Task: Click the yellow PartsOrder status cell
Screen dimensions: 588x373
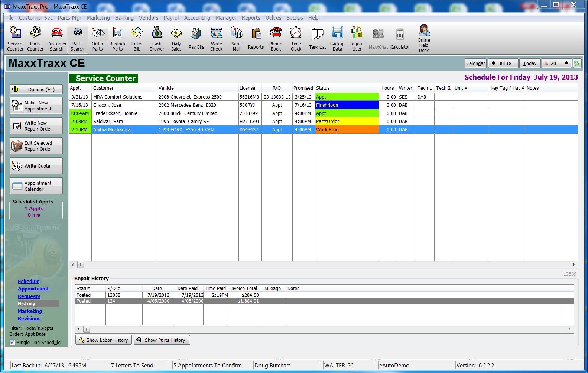Action: pos(347,122)
